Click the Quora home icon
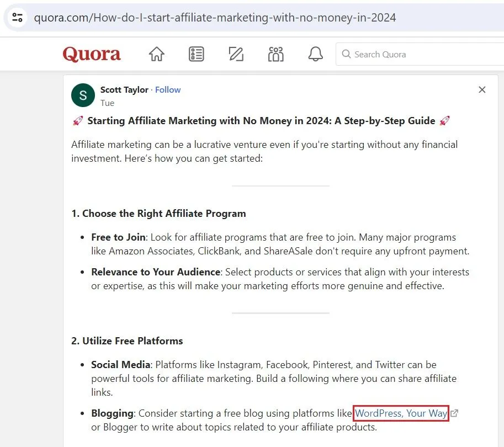The height and width of the screenshot is (447, 504). tap(157, 54)
